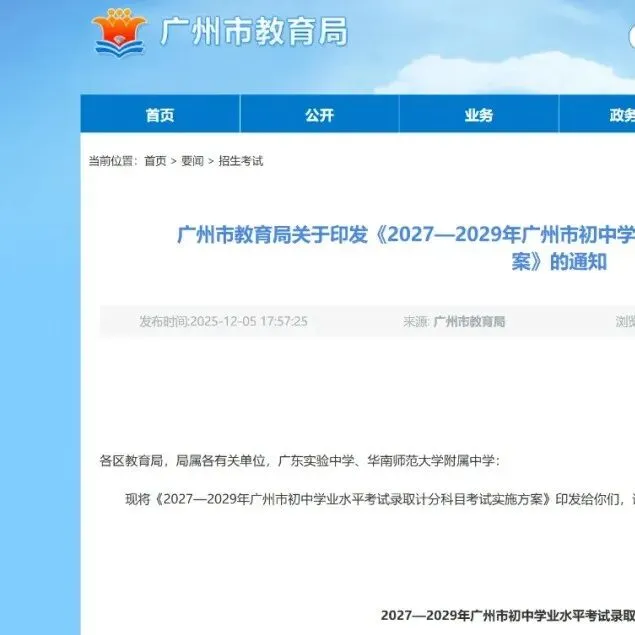Click the source label 来源: 广州市教育局
Screen dimensions: 635x635
pyautogui.click(x=454, y=322)
